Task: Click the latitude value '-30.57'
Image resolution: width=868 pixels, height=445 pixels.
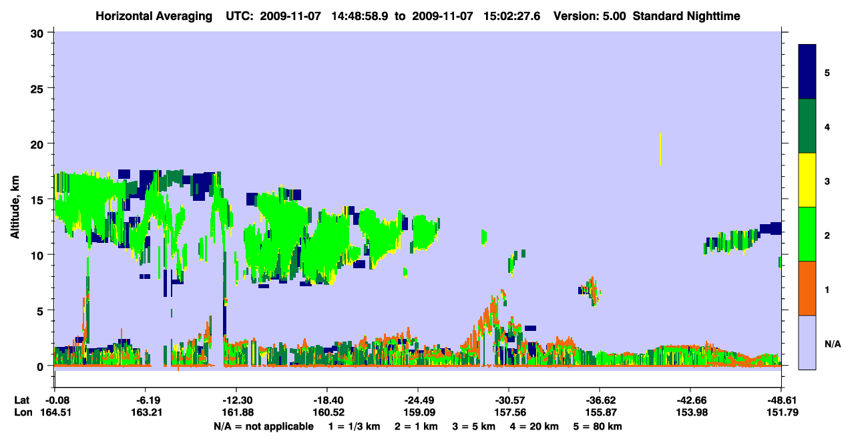Action: pos(508,400)
